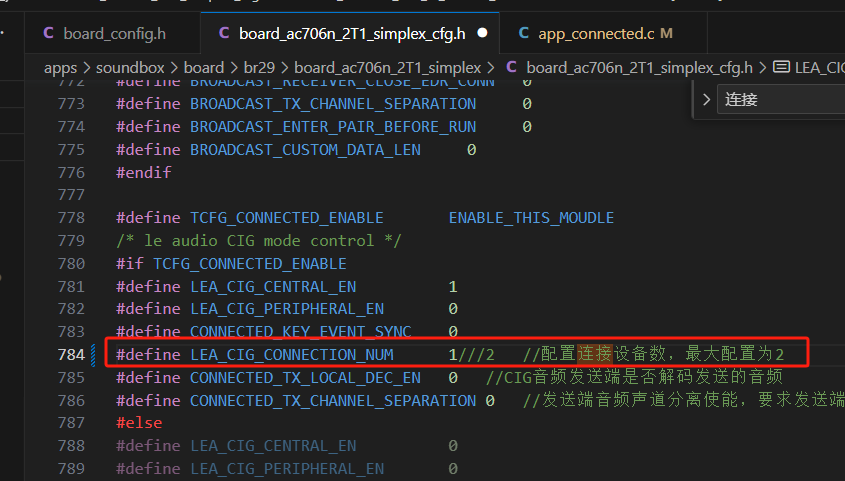Image resolution: width=845 pixels, height=481 pixels.
Task: Click the 1///2 value on line 784
Action: [x=471, y=355]
